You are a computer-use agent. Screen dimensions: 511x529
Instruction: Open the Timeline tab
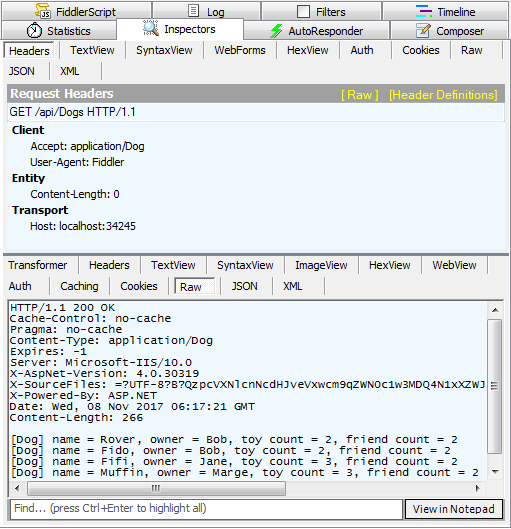(445, 11)
